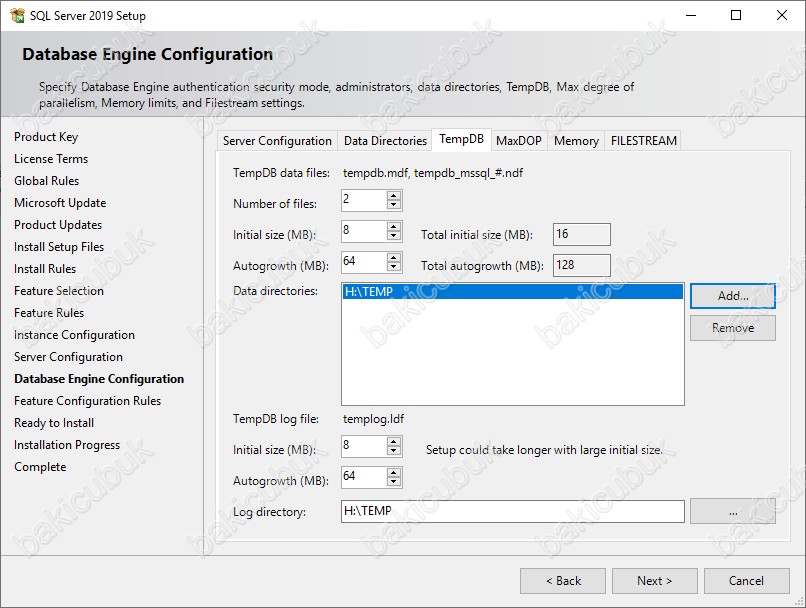Screen dimensions: 806x608
Task: Focus the Number of files field
Action: 364,200
